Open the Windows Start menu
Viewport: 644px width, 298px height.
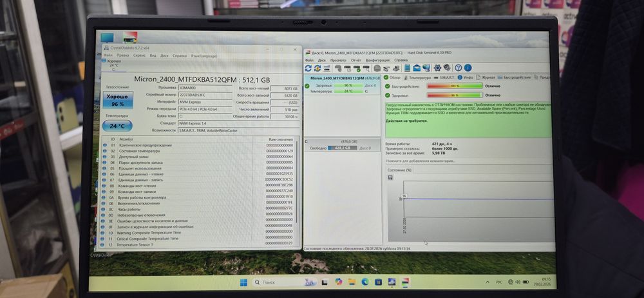point(243,282)
